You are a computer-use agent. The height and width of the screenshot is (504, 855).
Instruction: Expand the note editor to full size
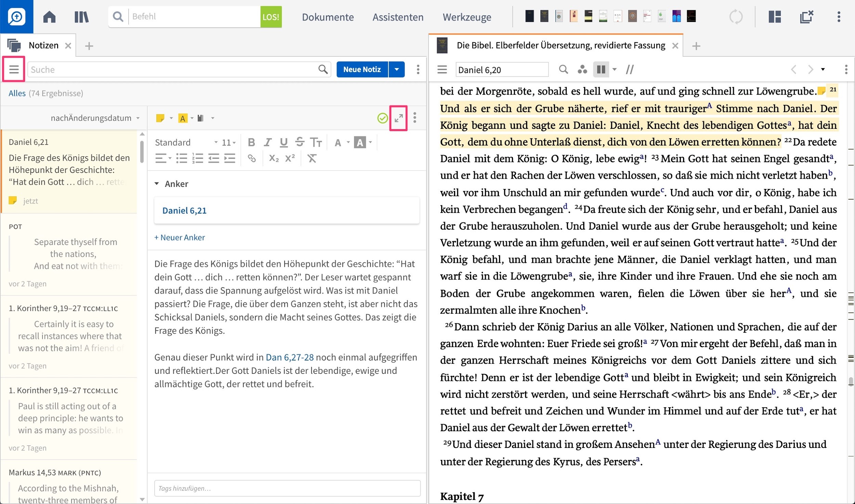coord(398,118)
